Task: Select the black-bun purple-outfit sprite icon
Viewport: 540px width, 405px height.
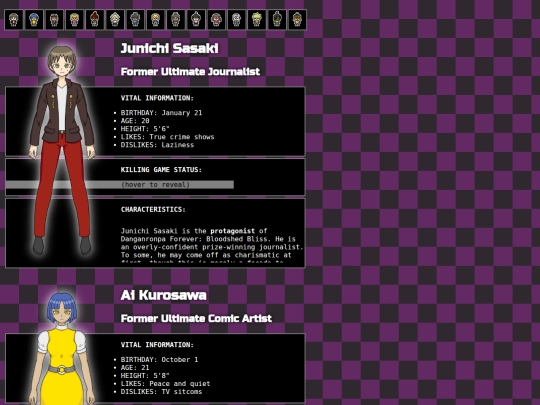Action: [196, 20]
